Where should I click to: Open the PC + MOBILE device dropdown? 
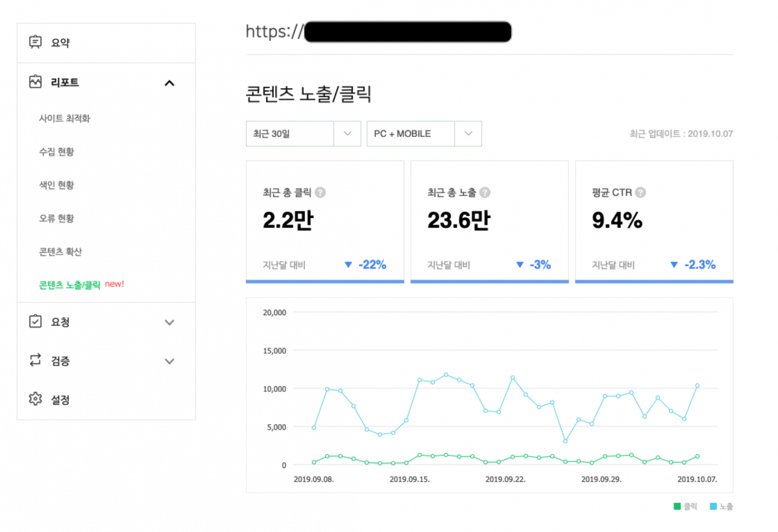pos(424,134)
